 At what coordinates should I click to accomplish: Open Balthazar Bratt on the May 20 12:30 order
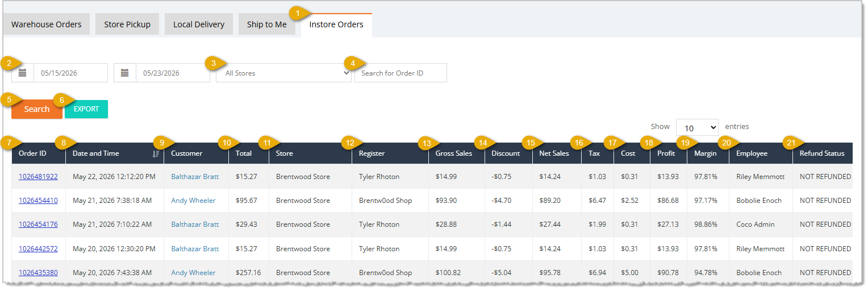click(195, 249)
